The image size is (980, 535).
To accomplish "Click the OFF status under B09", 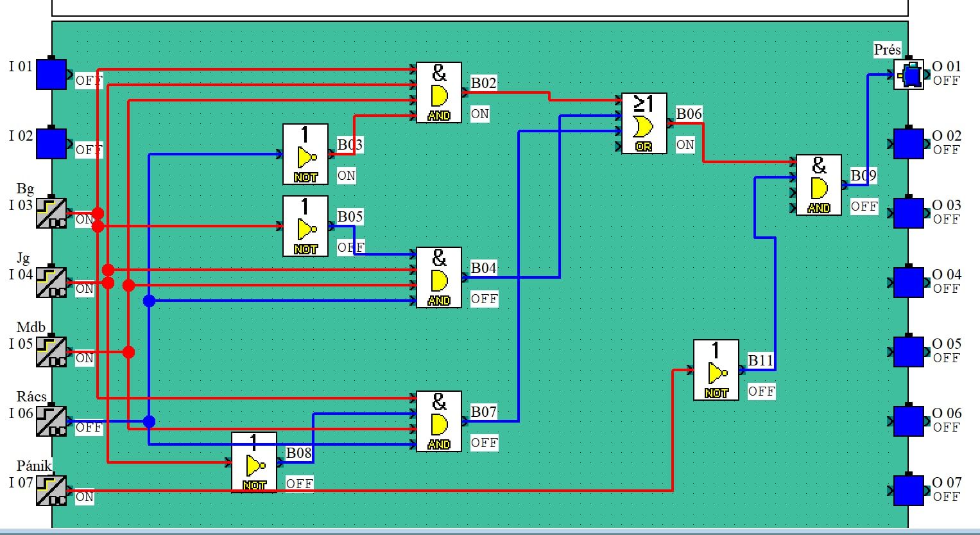I will pyautogui.click(x=864, y=206).
